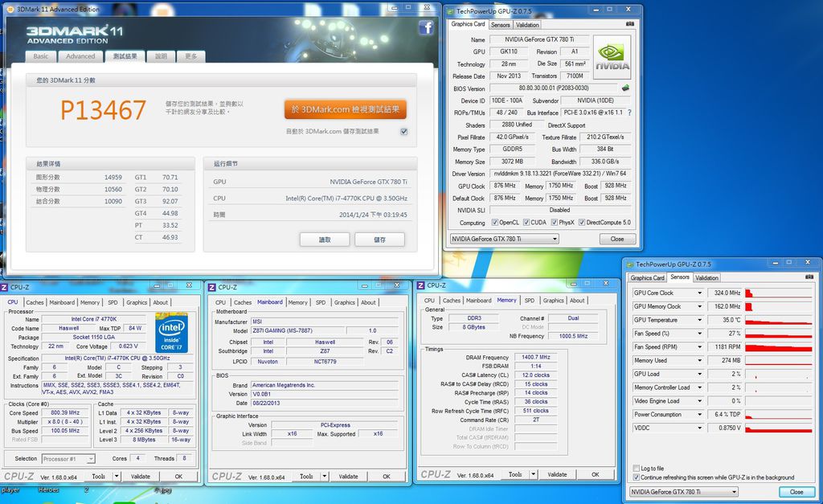Click the Facebook icon in 3DMark 11
Viewport: 823px width, 504px height.
click(426, 28)
